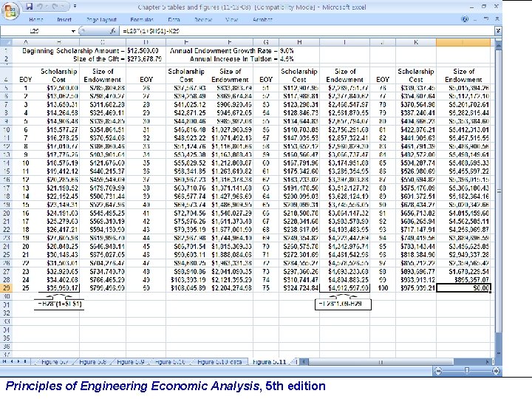
Task: Select column G header
Action: point(266,42)
